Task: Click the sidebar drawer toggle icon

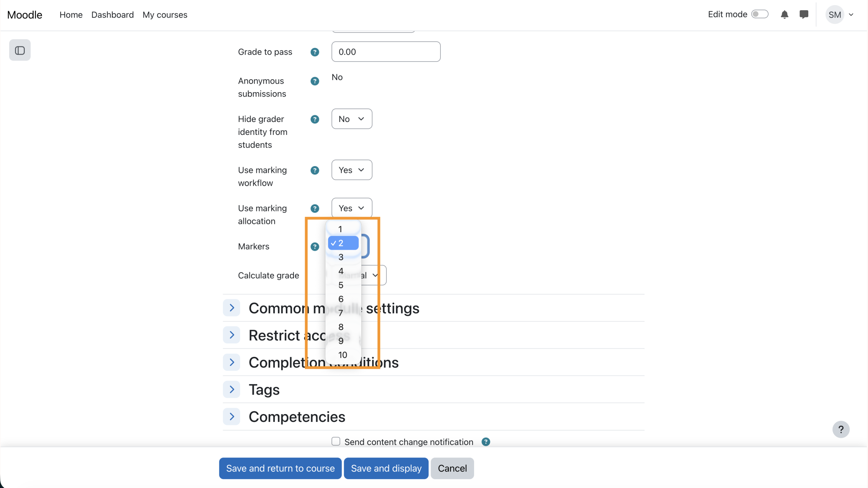Action: [x=20, y=50]
